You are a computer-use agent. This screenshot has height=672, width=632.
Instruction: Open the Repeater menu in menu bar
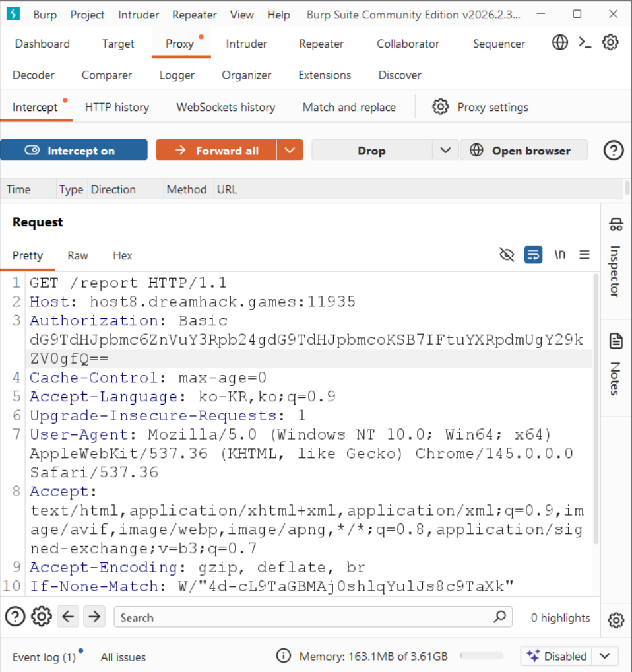tap(195, 15)
